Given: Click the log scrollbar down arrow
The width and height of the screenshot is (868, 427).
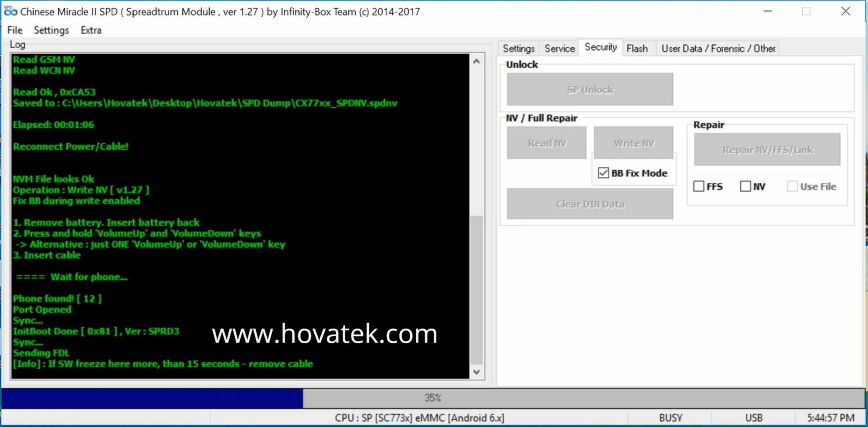Looking at the screenshot, I should (x=477, y=372).
